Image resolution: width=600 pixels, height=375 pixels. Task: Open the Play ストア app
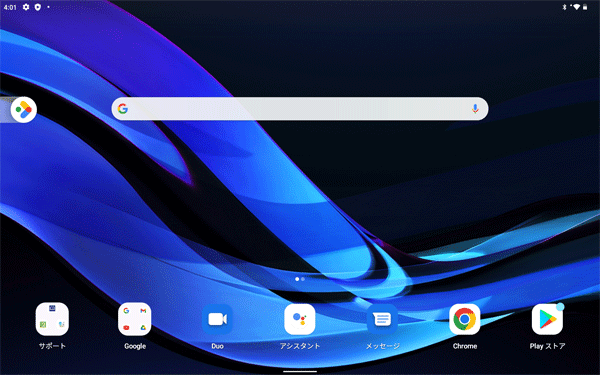(547, 319)
